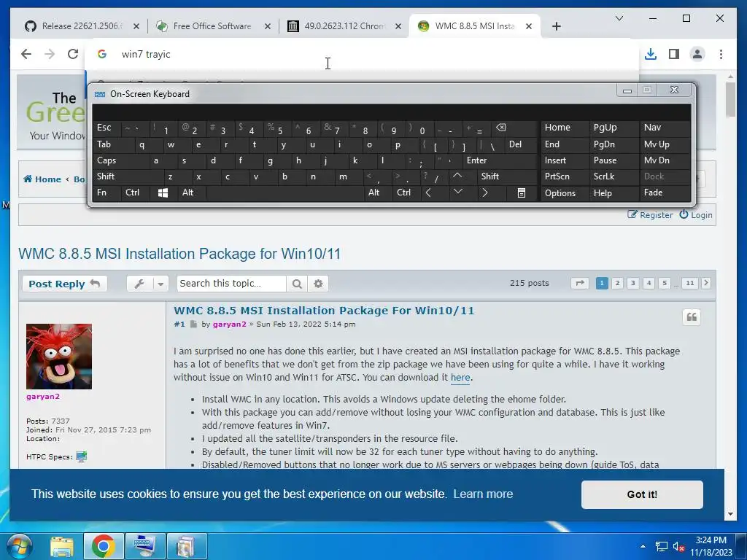Open the Login link
747x560 pixels.
point(696,215)
